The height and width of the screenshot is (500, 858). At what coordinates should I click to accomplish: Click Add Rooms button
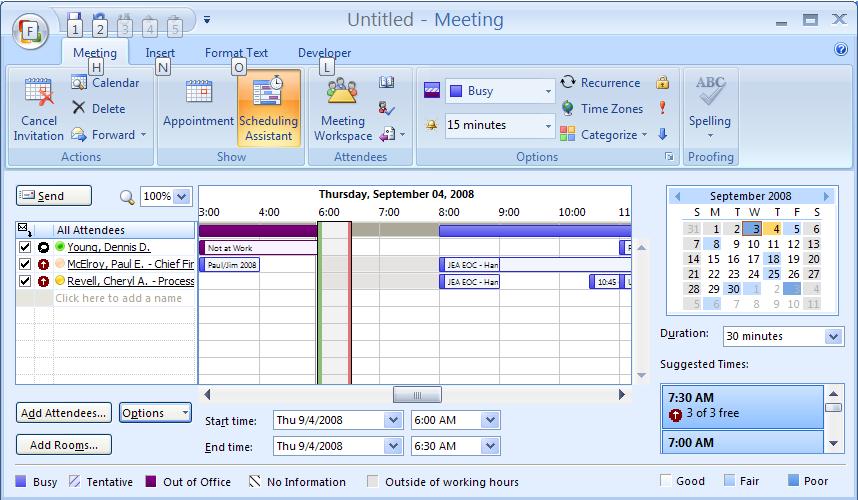click(x=63, y=445)
